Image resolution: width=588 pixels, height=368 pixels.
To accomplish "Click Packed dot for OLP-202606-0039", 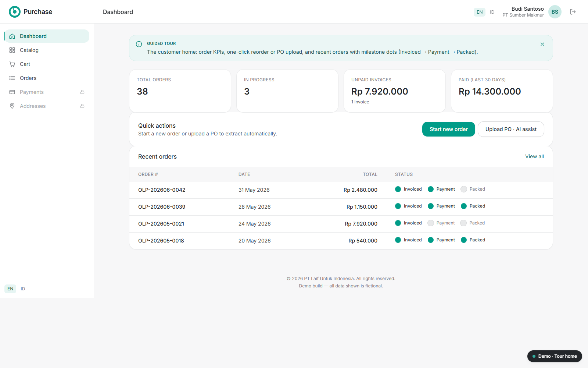I will point(464,206).
